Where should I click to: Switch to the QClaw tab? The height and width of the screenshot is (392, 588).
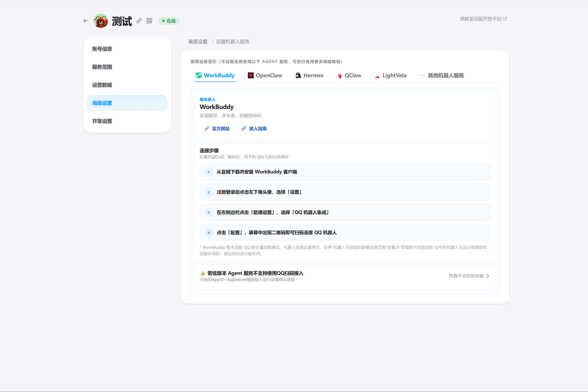pos(349,76)
